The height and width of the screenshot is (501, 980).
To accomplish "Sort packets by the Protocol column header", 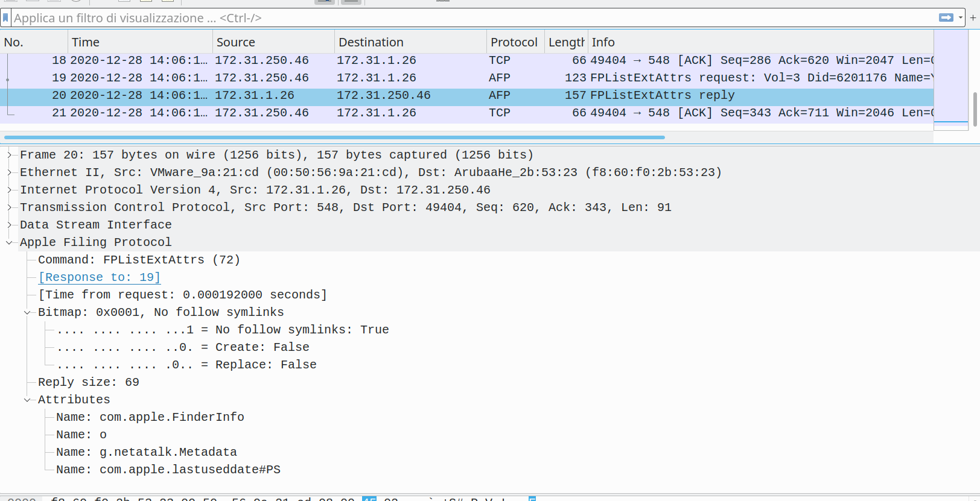I will pyautogui.click(x=514, y=42).
